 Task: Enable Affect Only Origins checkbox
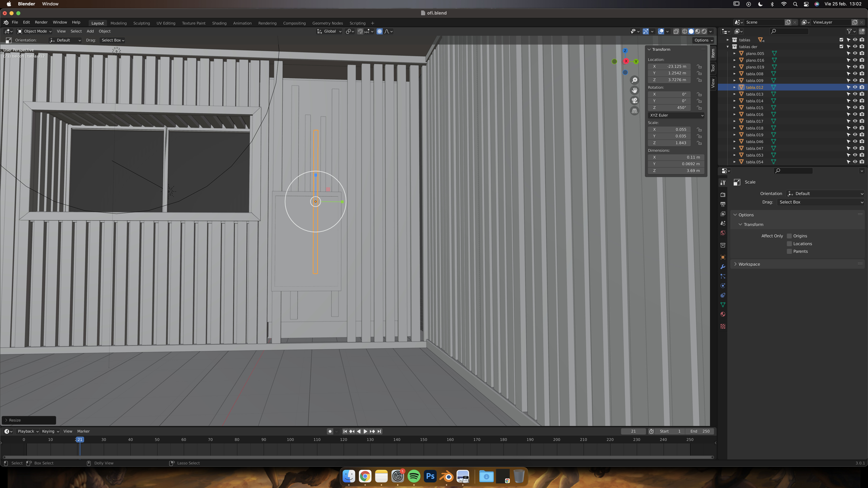(x=789, y=236)
